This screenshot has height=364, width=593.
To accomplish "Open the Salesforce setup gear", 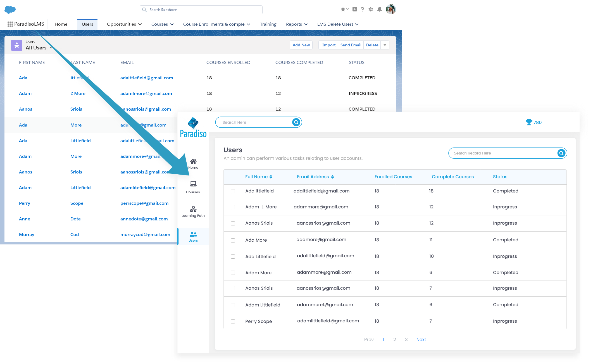I will (x=371, y=9).
